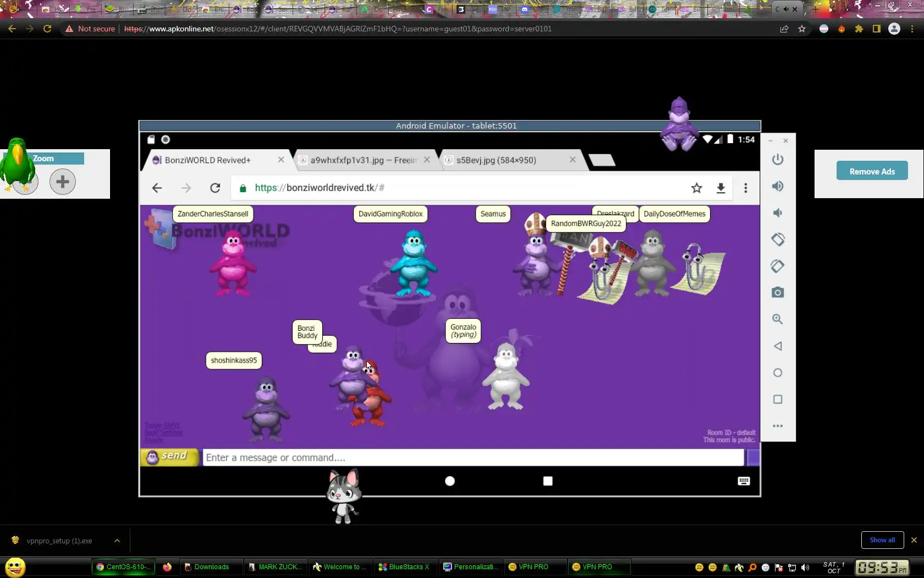This screenshot has width=924, height=578.
Task: Click the plus zoom-in button in the Zoom panel
Action: (x=63, y=182)
